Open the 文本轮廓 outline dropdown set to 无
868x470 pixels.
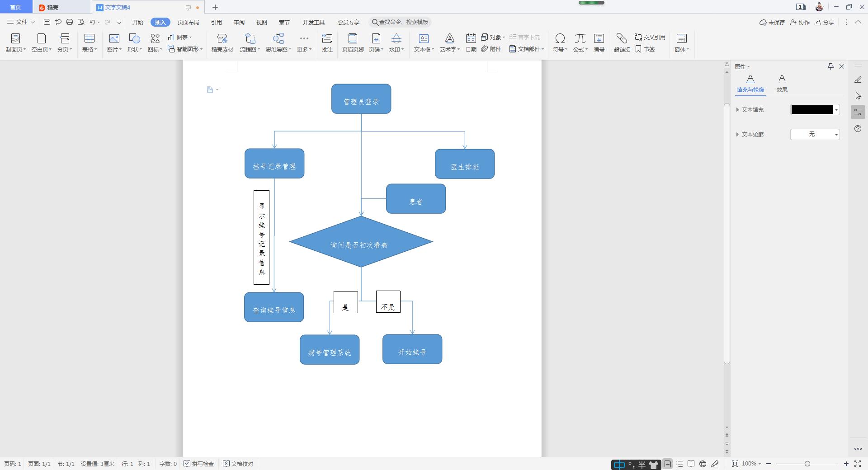click(815, 134)
